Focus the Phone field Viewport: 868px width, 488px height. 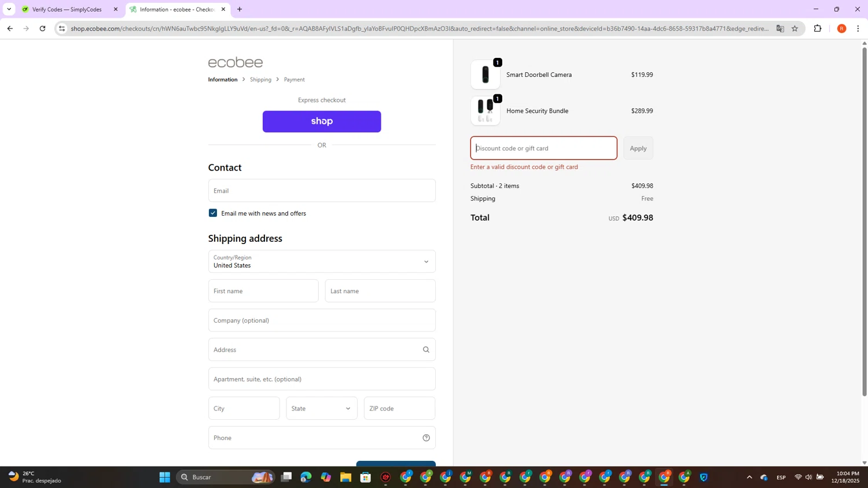pyautogui.click(x=322, y=438)
